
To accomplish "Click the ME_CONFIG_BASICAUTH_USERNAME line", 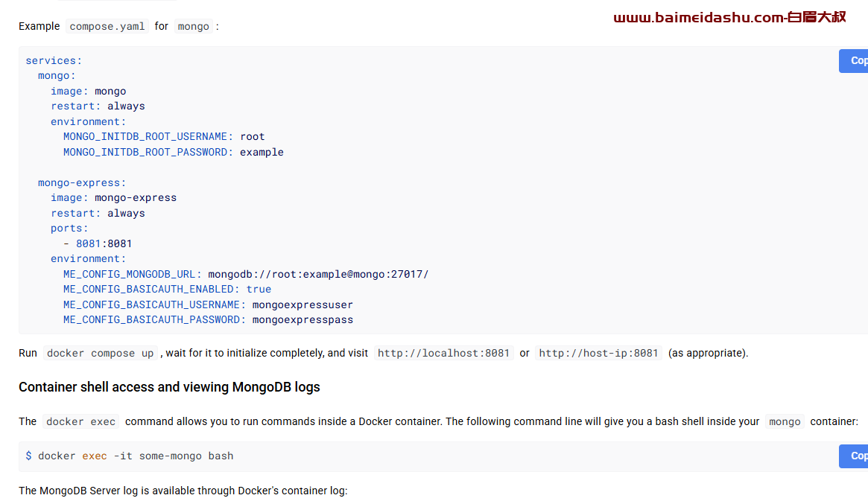I will (x=208, y=304).
